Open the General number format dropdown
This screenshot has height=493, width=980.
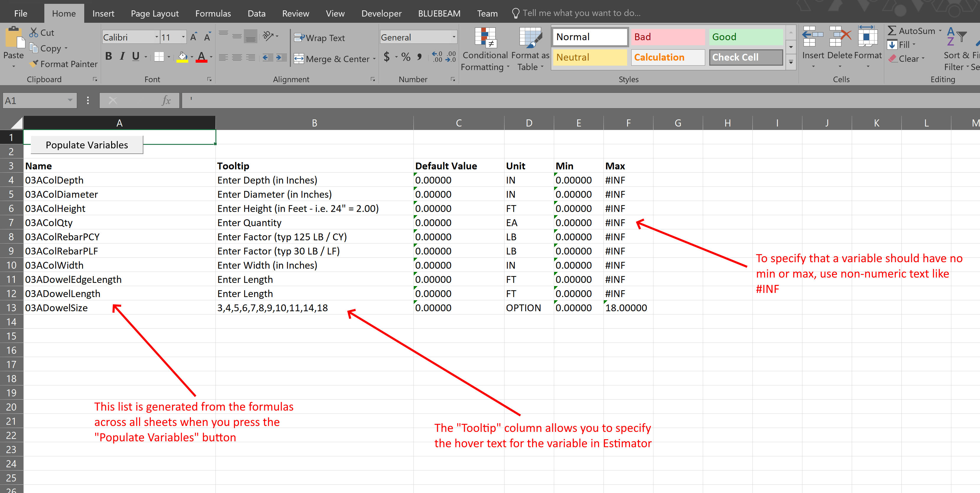point(454,37)
